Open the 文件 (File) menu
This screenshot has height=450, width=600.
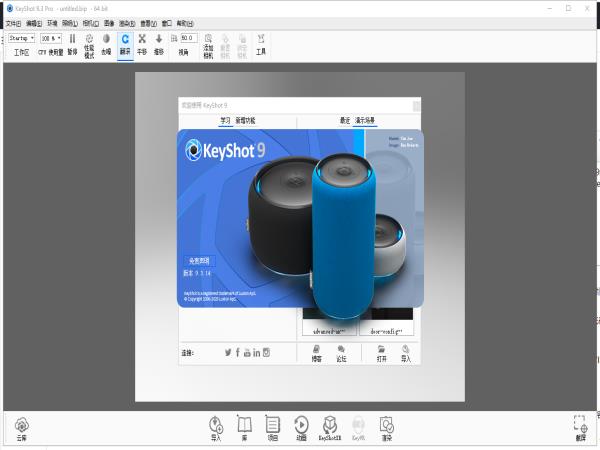click(13, 24)
